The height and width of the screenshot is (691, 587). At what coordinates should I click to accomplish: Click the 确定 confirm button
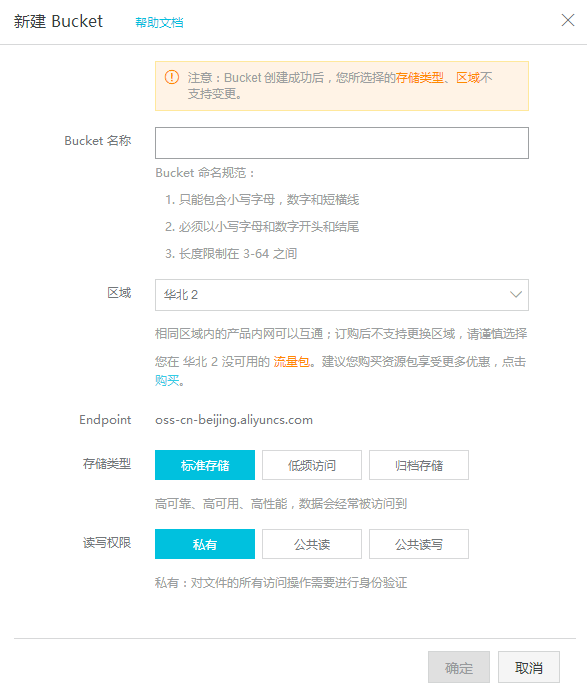coord(459,667)
